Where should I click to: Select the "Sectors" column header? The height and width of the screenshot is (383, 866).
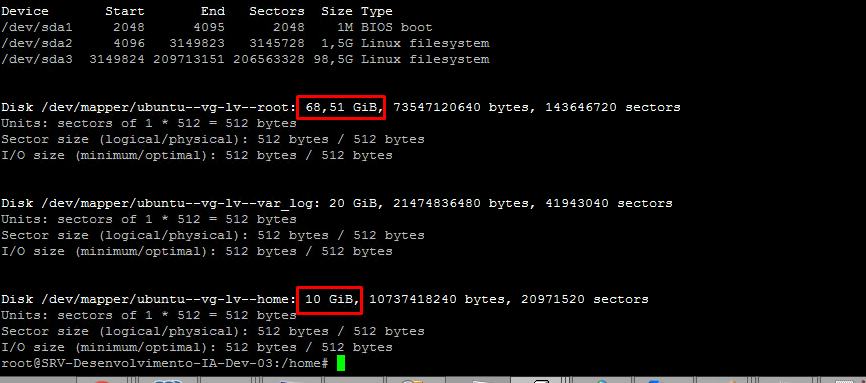pyautogui.click(x=277, y=11)
